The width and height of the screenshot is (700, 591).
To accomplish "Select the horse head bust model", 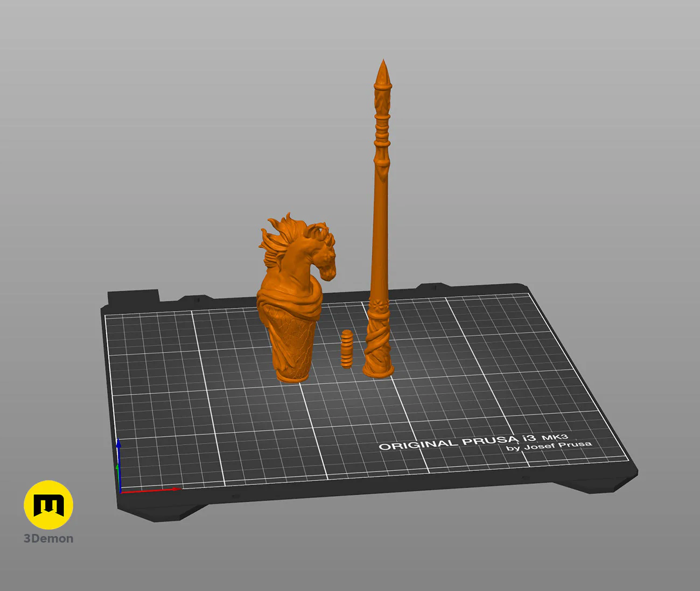I will (295, 298).
